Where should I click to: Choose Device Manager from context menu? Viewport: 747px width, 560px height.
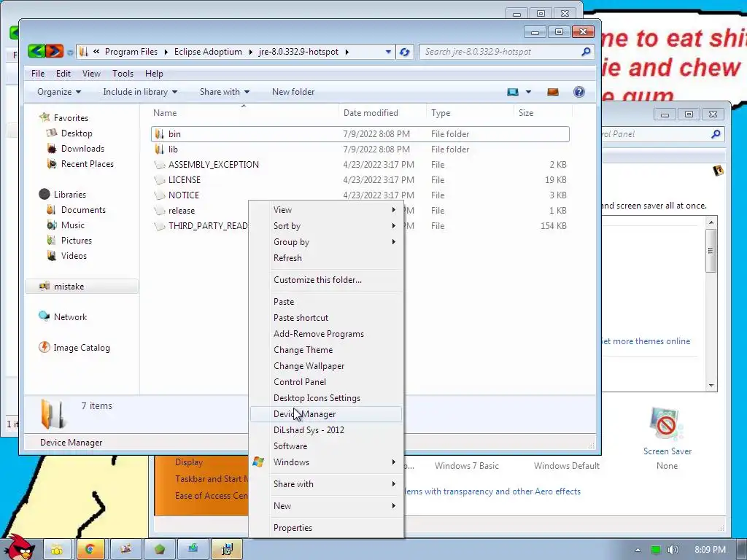326,414
